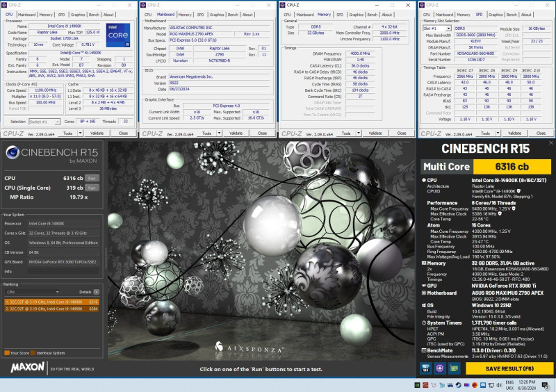Open the Socket #1 selection dropdown
Viewport: 556px width, 392px height.
point(44,122)
